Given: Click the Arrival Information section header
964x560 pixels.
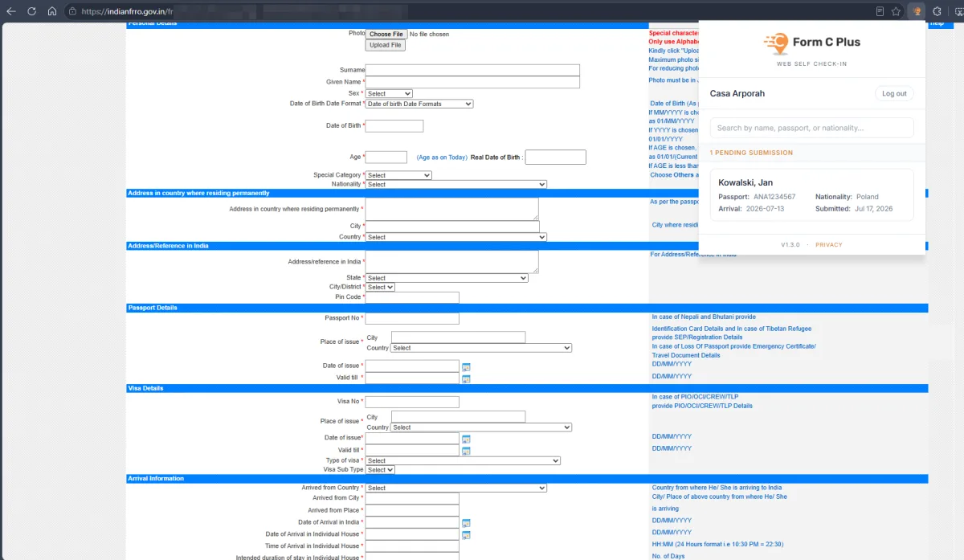Looking at the screenshot, I should [x=527, y=479].
